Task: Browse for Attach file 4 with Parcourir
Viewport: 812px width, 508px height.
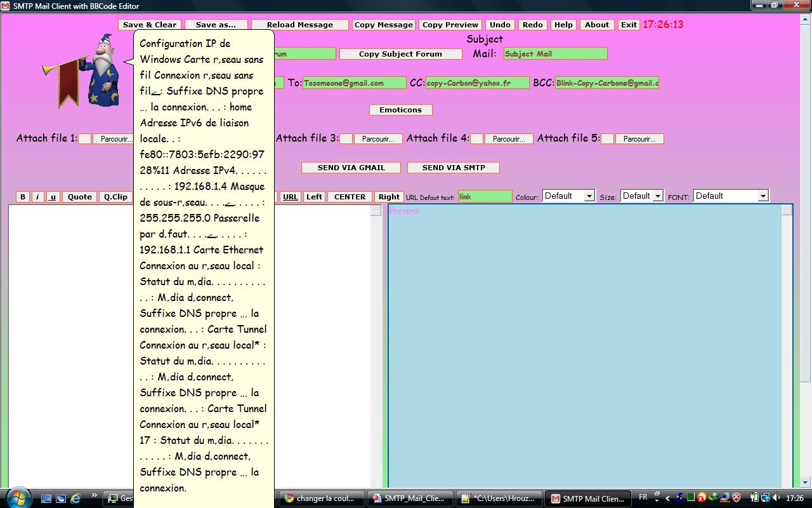Action: pyautogui.click(x=508, y=139)
